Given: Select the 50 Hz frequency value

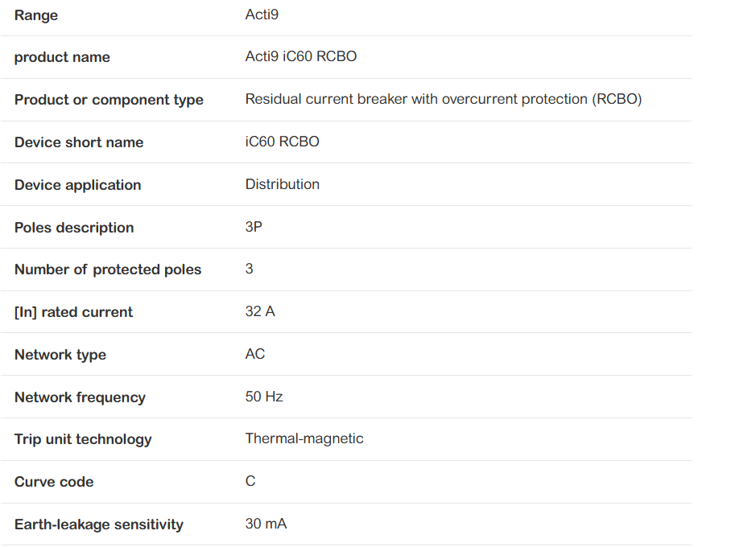Looking at the screenshot, I should [x=264, y=397].
